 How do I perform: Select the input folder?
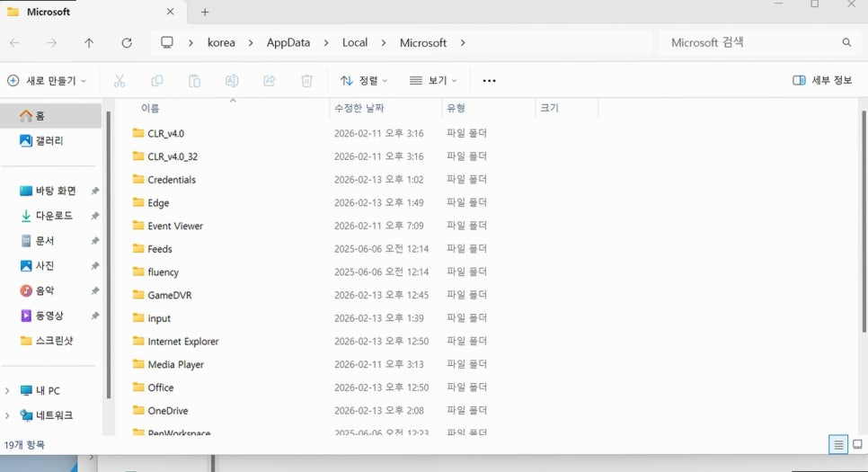[159, 318]
